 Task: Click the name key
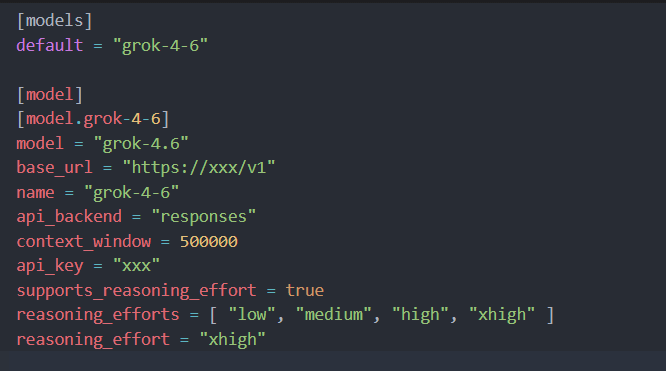pos(35,193)
